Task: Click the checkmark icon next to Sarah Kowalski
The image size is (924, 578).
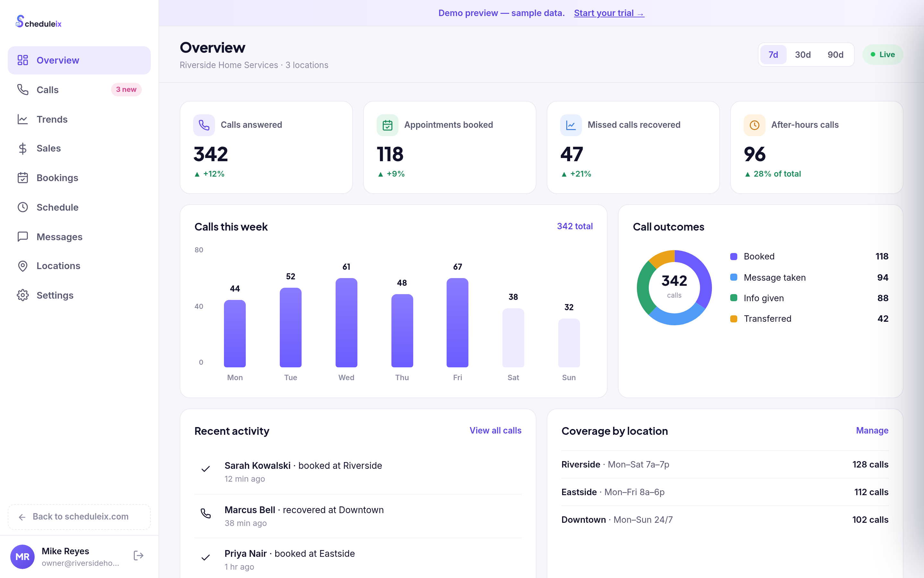Action: pyautogui.click(x=205, y=469)
